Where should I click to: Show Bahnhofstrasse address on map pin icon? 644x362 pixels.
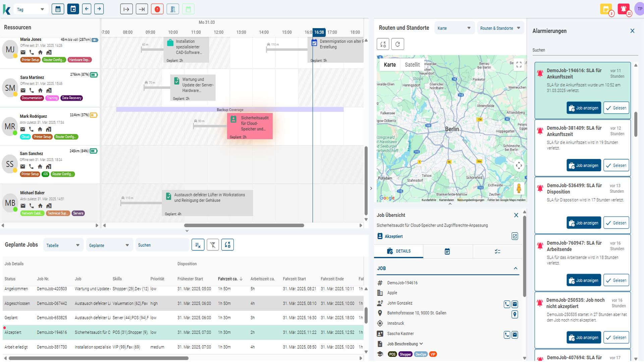pyautogui.click(x=515, y=314)
